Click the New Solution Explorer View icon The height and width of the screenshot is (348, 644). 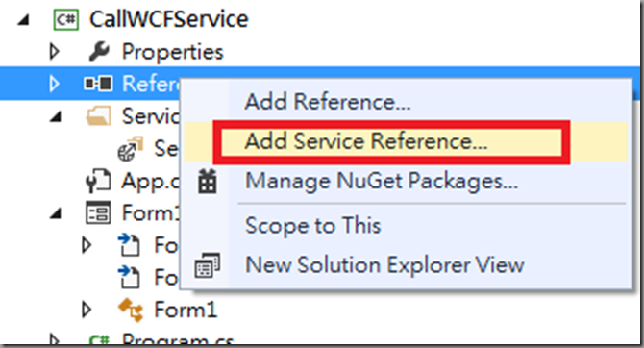(x=208, y=265)
